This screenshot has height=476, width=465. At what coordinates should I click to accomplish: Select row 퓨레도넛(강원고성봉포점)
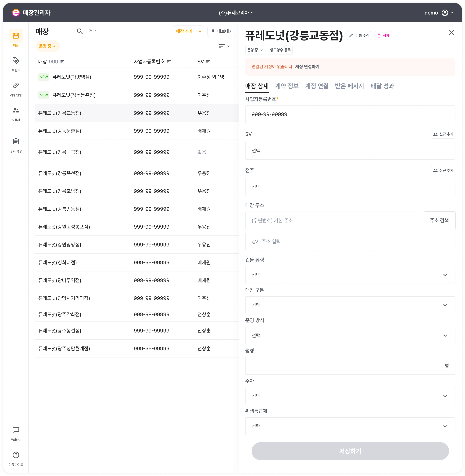coord(137,227)
